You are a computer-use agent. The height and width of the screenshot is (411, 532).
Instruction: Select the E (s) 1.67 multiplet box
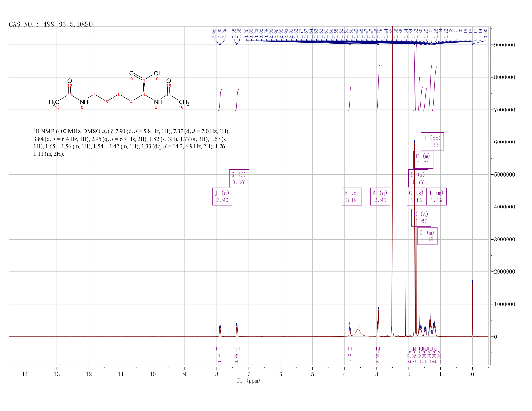(x=421, y=218)
